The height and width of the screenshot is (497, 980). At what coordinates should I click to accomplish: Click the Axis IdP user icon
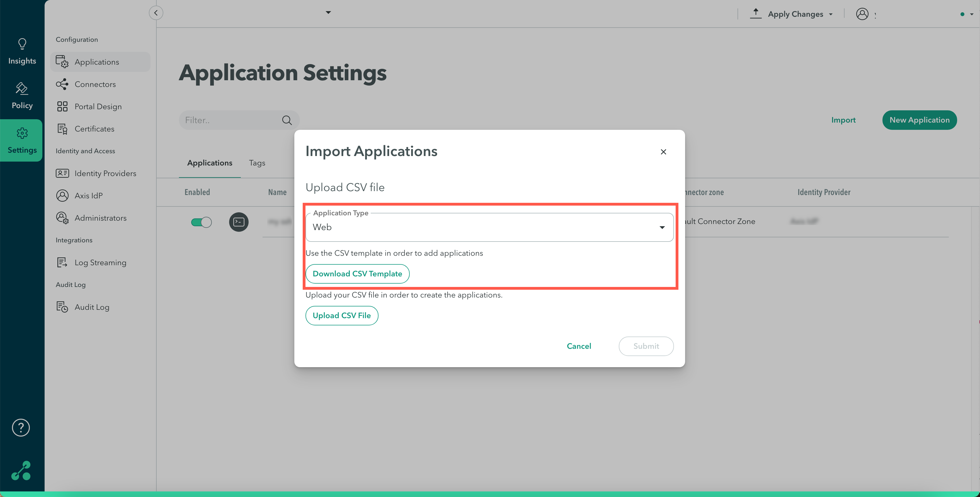point(62,196)
